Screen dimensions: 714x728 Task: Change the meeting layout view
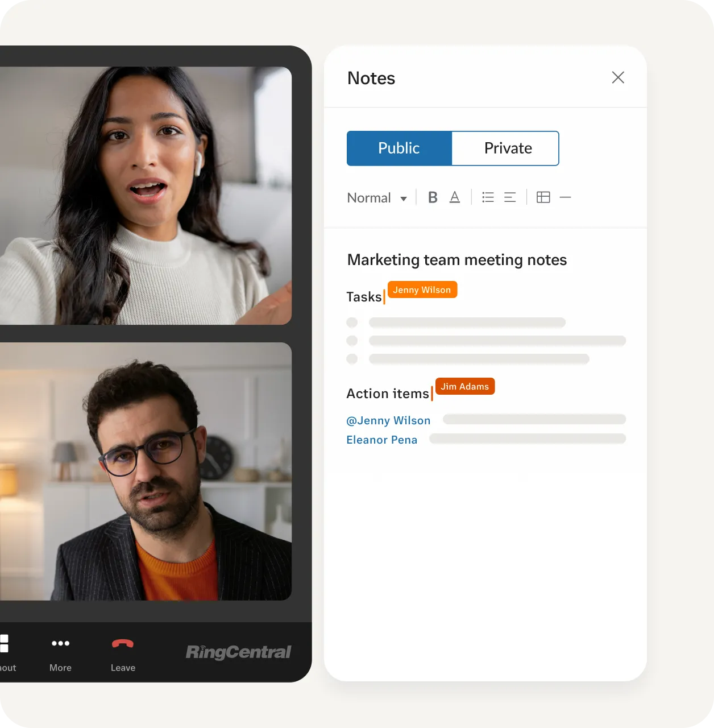point(5,643)
